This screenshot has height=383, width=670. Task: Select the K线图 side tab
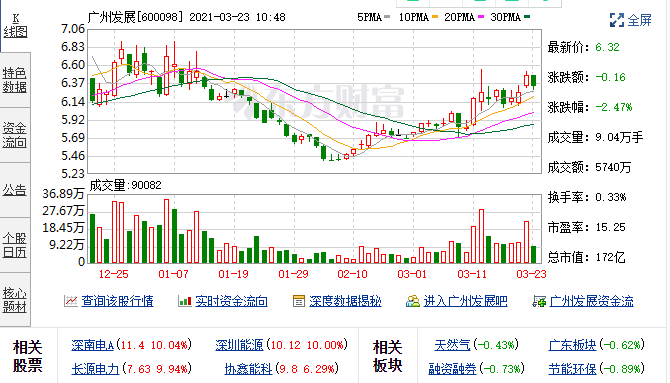(15, 26)
